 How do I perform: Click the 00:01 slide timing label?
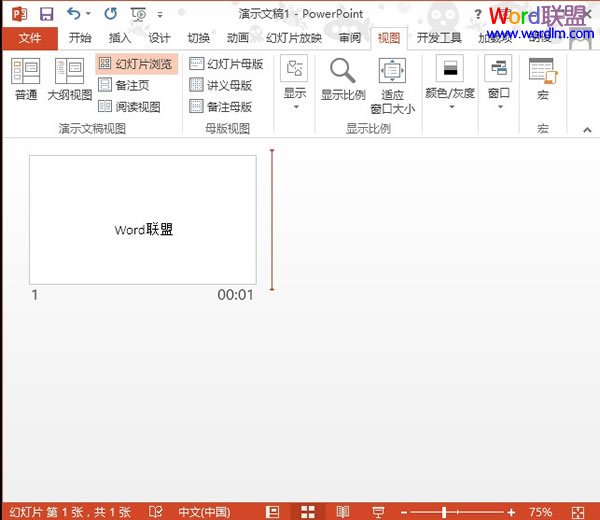[235, 295]
